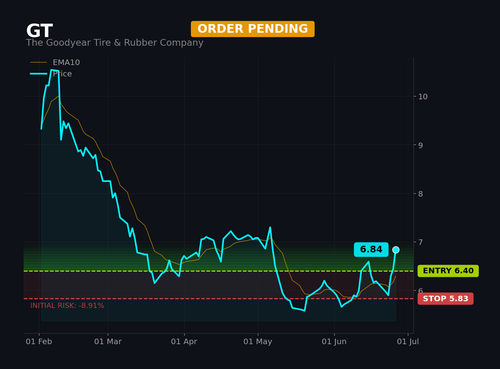Click the STOP 5.83 label
This screenshot has height=369, width=500.
[x=445, y=298]
